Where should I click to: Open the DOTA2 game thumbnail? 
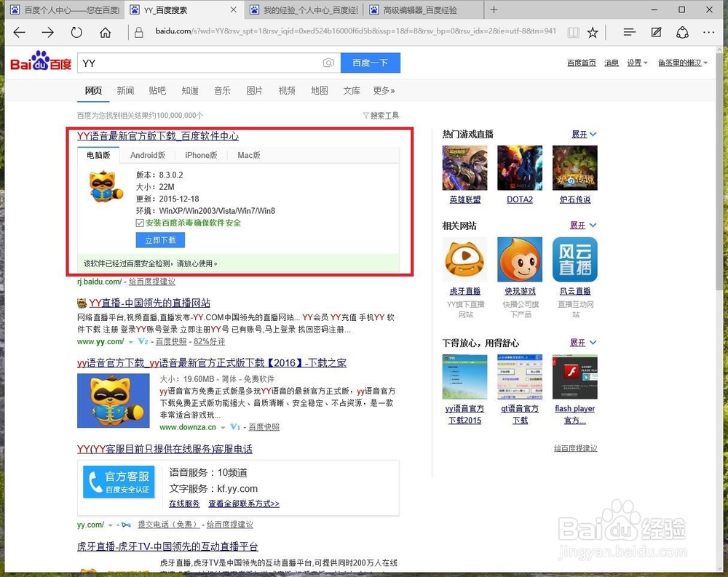(520, 167)
